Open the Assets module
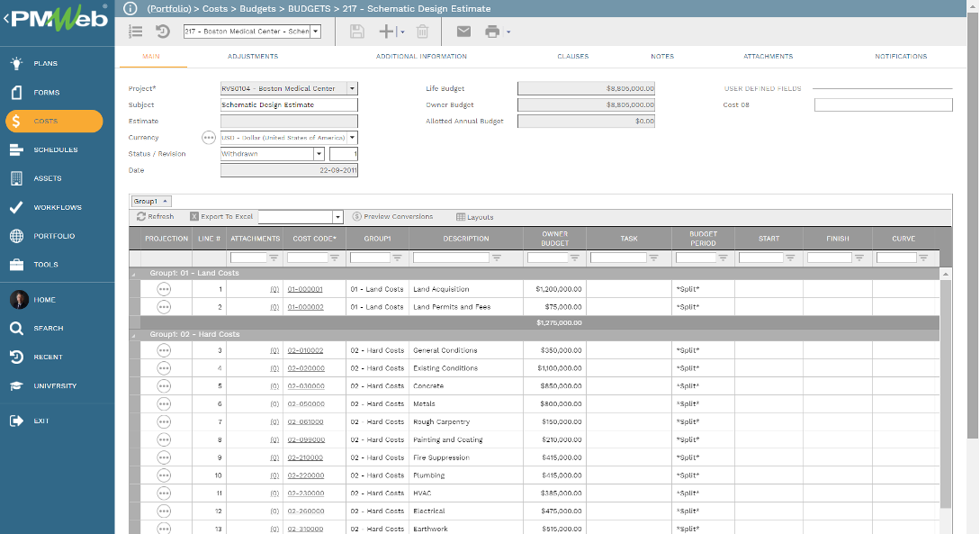The height and width of the screenshot is (534, 980). coord(47,178)
